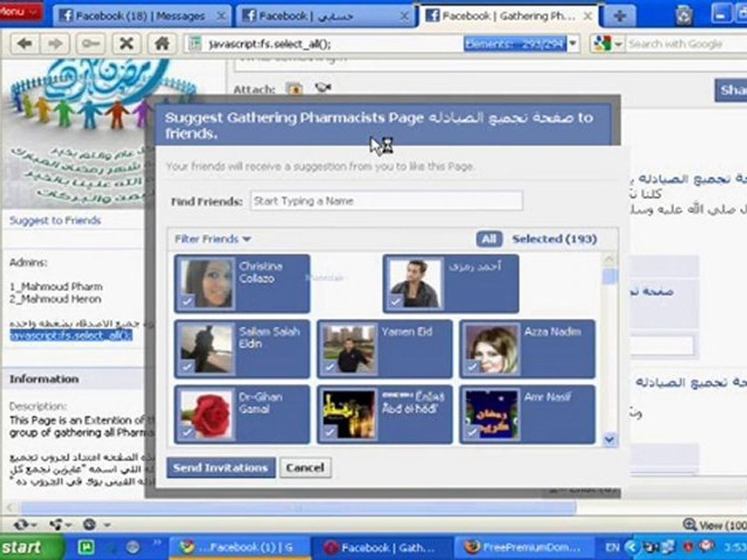Go forward with the forward arrow
Screen dimensions: 747x560
[55, 44]
